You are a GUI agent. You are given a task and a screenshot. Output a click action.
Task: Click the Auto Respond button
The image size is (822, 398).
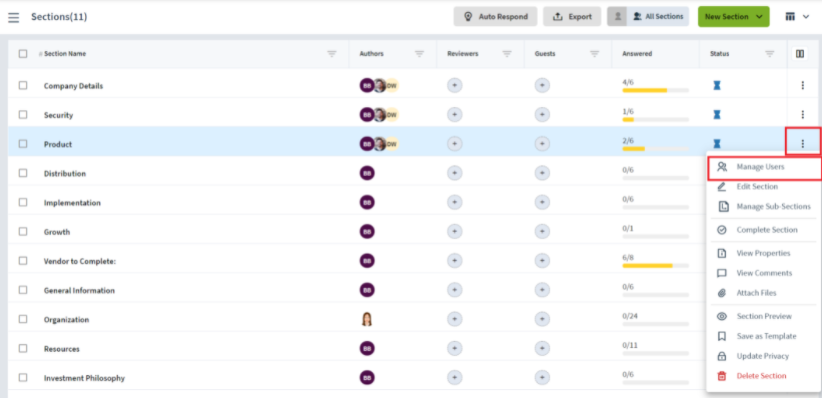point(495,17)
